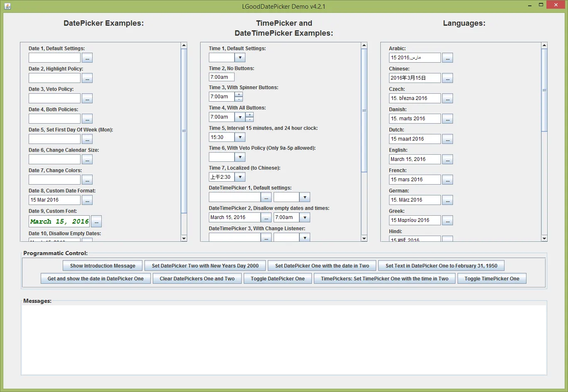
Task: Set Text in DatePicker One to February 31
Action: 441,266
